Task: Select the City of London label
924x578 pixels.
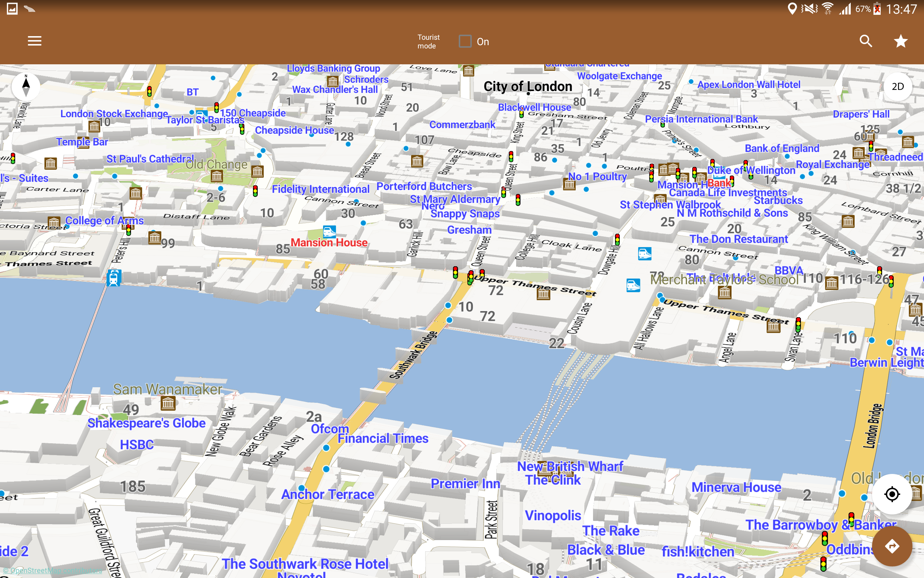Action: click(x=528, y=86)
